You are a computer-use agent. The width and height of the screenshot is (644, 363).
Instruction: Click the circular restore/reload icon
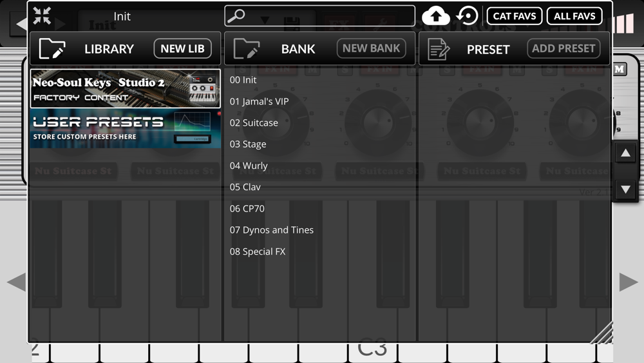pyautogui.click(x=468, y=16)
